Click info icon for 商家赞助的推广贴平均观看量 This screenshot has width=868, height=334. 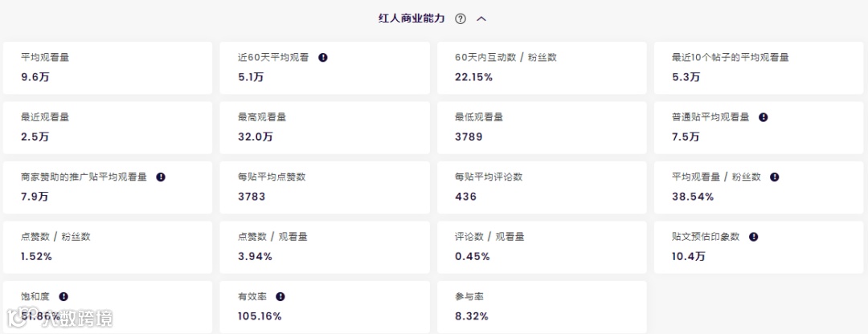pyautogui.click(x=161, y=177)
